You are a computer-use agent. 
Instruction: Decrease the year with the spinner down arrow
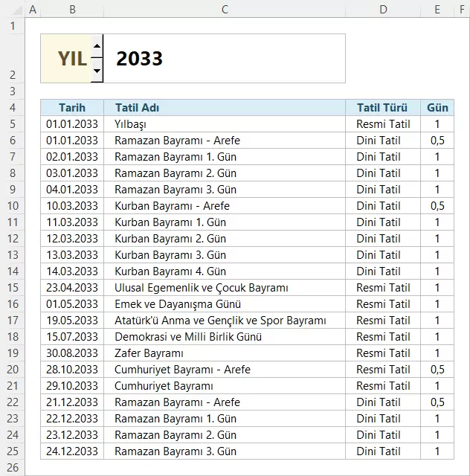97,71
